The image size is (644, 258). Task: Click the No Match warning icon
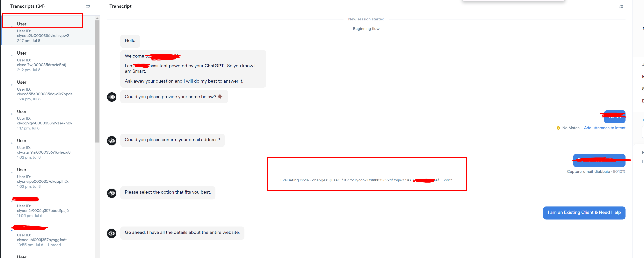click(558, 128)
